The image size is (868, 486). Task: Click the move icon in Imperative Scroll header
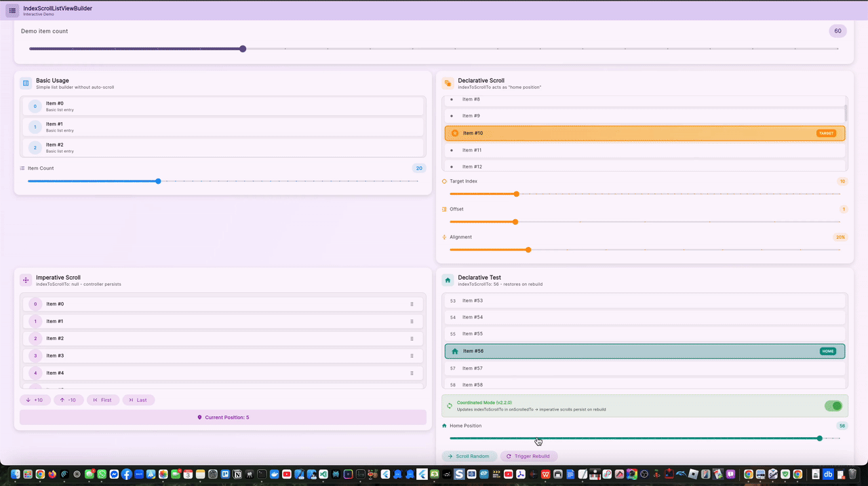click(25, 280)
